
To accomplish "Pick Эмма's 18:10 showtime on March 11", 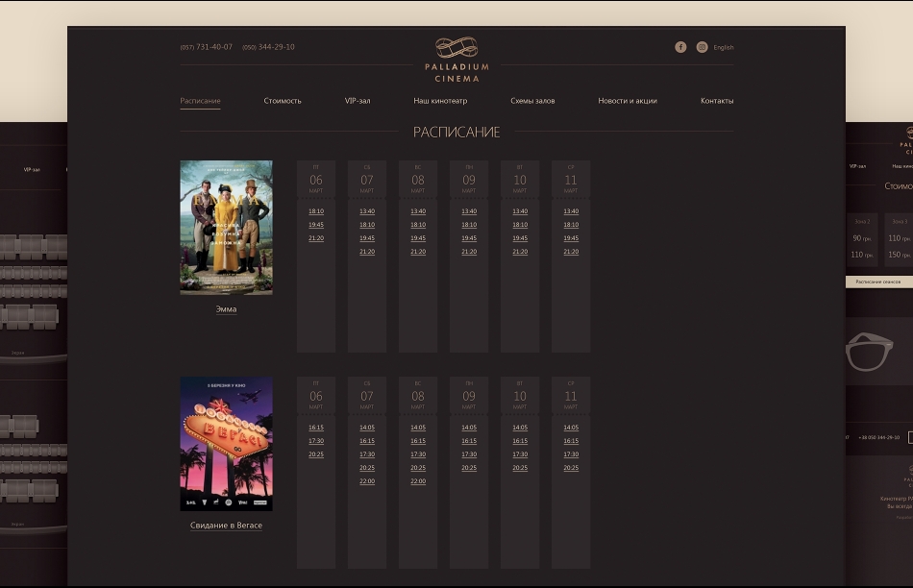I will (x=571, y=225).
